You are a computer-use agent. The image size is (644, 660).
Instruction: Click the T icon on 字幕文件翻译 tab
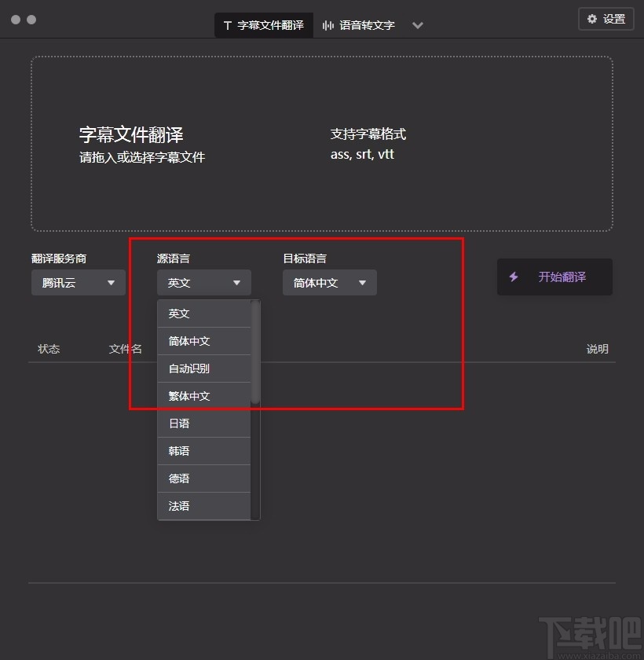[226, 24]
